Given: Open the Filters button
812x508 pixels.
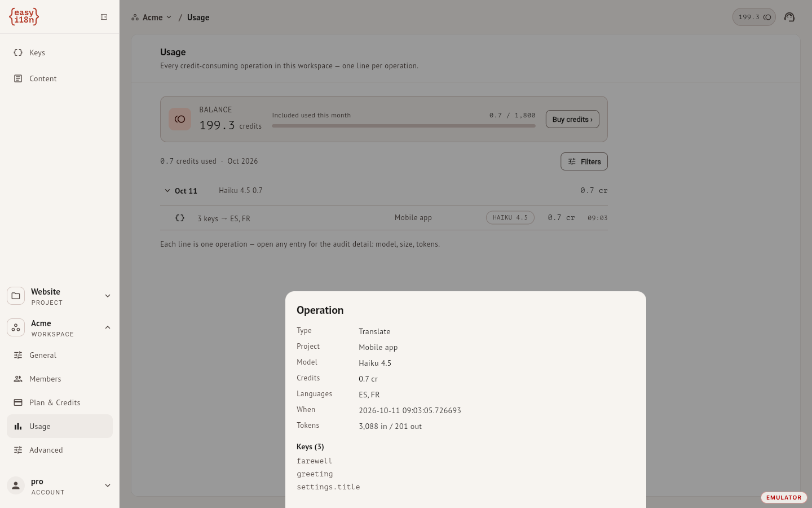Looking at the screenshot, I should (x=584, y=161).
